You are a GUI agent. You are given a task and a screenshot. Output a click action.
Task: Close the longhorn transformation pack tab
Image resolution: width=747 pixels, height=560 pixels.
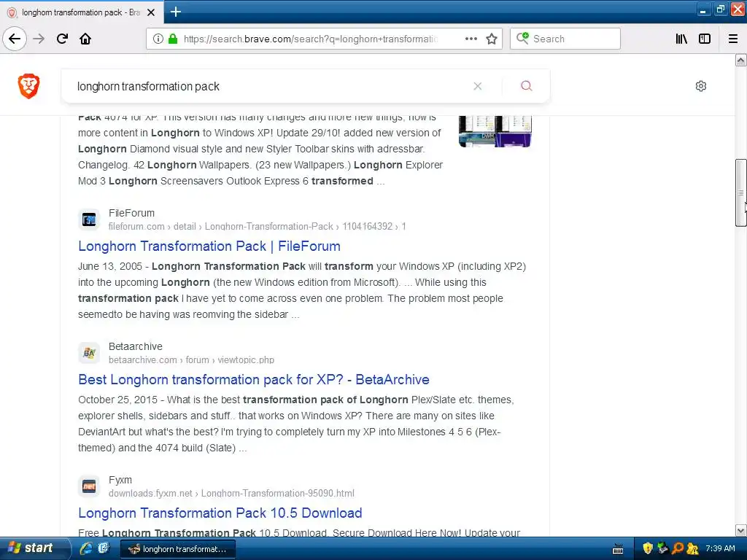(x=151, y=12)
